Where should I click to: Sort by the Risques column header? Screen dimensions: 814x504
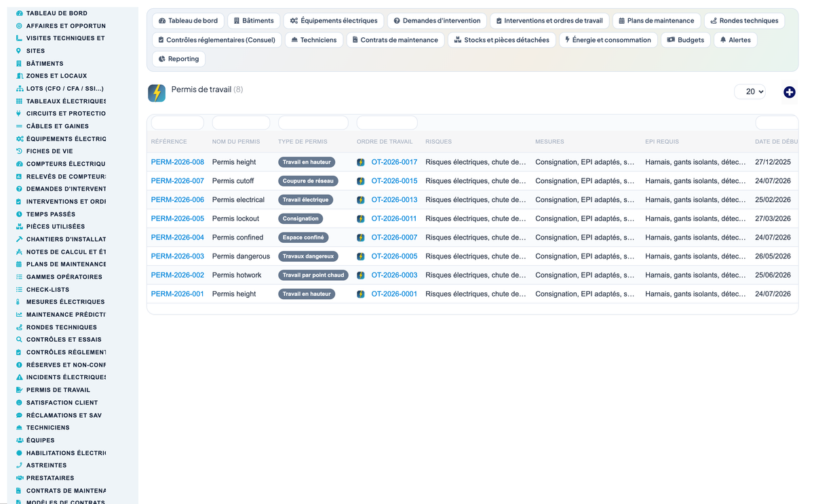(439, 142)
